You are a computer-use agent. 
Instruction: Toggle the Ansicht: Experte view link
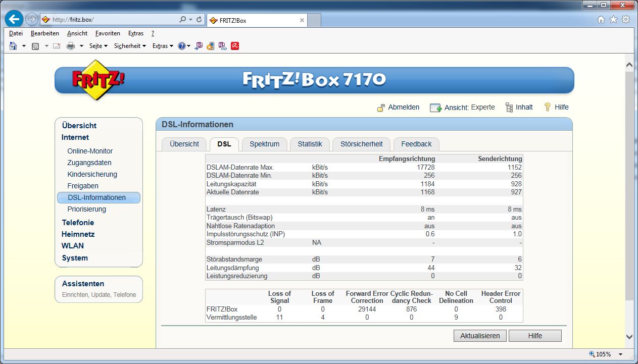(470, 107)
